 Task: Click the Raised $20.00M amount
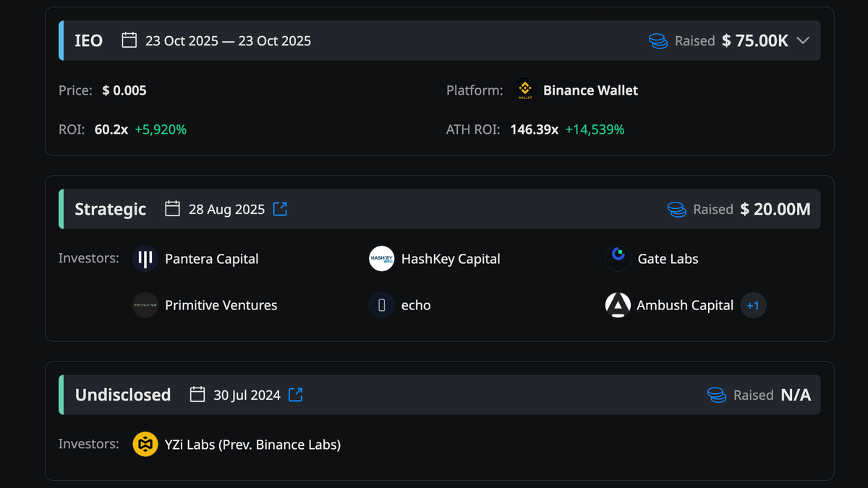pos(774,209)
